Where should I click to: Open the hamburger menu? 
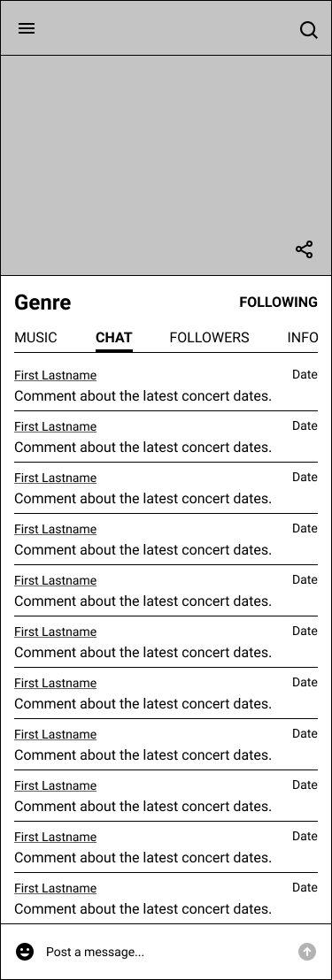point(27,28)
